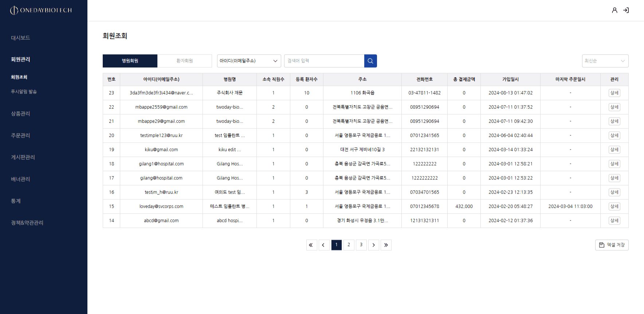Open 상세 for testim_h@ruu.kr
The width and height of the screenshot is (644, 314).
click(614, 192)
